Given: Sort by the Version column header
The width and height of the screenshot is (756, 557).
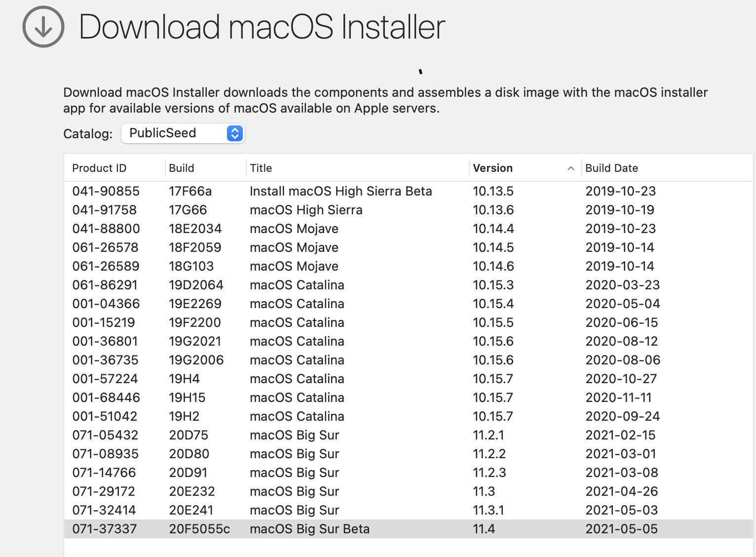Looking at the screenshot, I should tap(492, 168).
